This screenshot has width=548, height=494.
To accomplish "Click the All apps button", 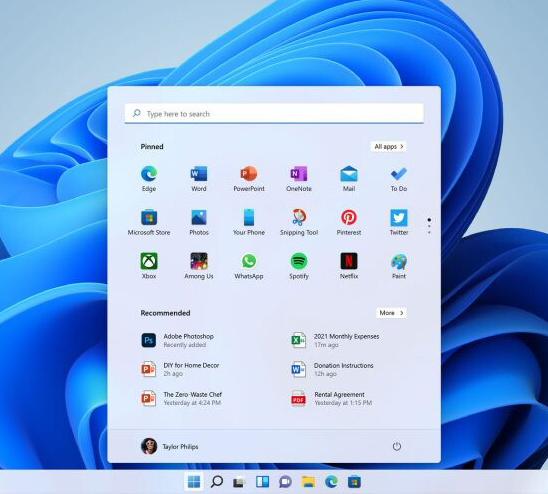I will tap(389, 146).
